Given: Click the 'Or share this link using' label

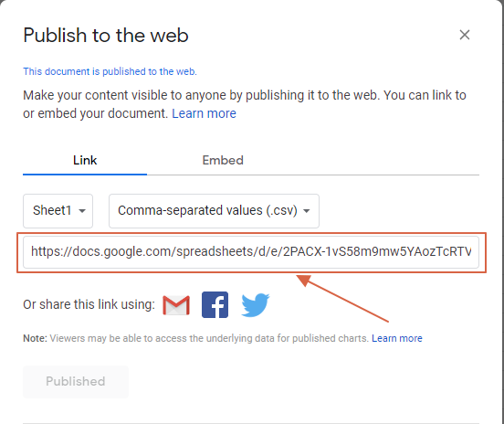Looking at the screenshot, I should point(89,304).
